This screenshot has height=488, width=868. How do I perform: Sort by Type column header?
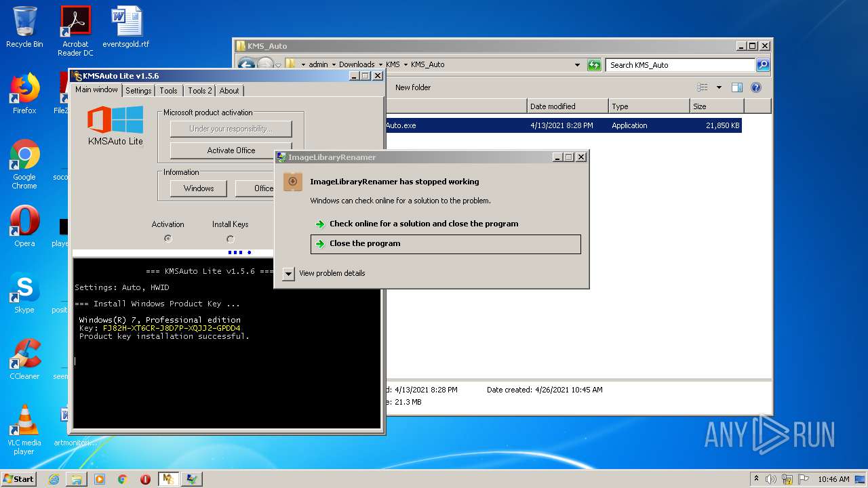click(649, 106)
